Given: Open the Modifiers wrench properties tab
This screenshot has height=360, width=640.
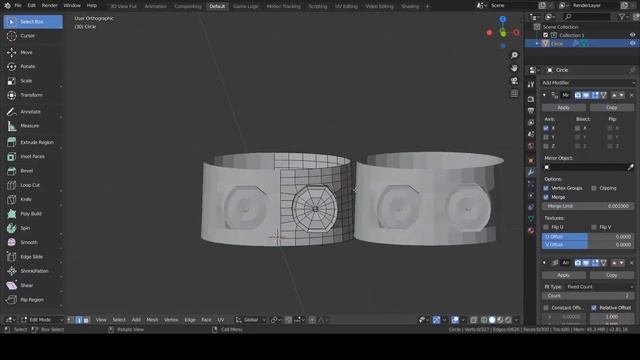Looking at the screenshot, I should pyautogui.click(x=531, y=172).
